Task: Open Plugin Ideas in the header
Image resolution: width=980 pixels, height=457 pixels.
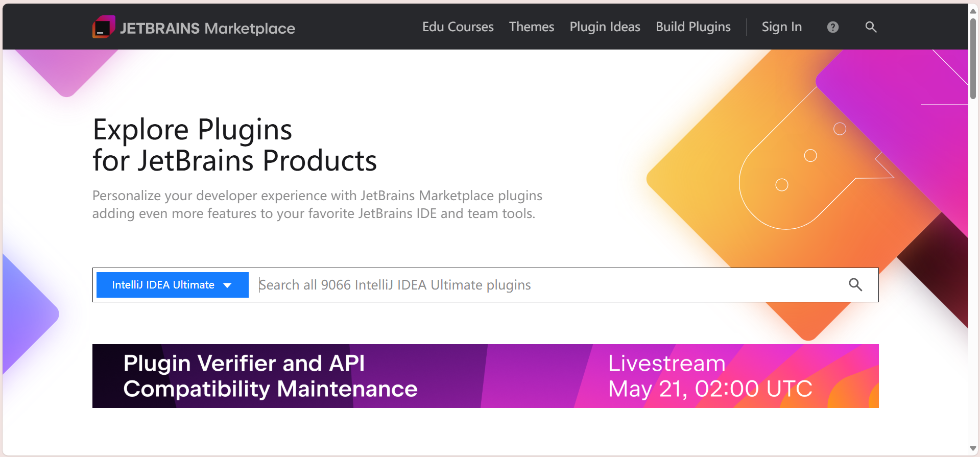Action: click(605, 27)
